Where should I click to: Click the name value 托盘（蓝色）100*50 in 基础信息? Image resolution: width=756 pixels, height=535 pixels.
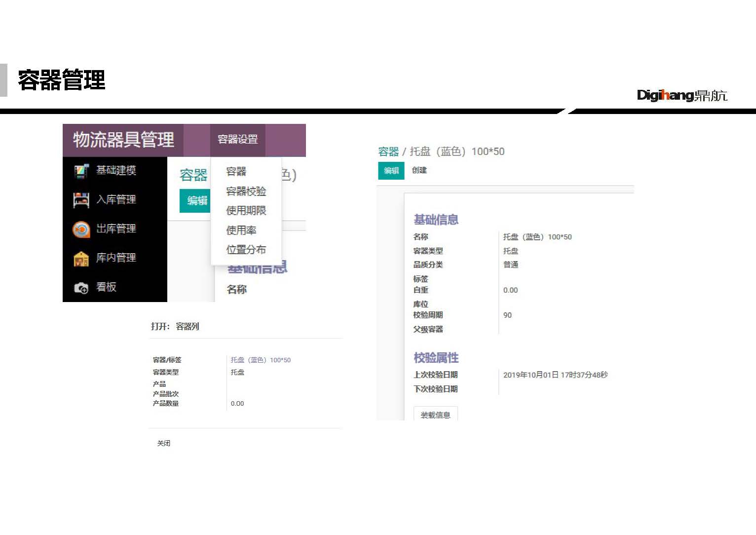(537, 237)
